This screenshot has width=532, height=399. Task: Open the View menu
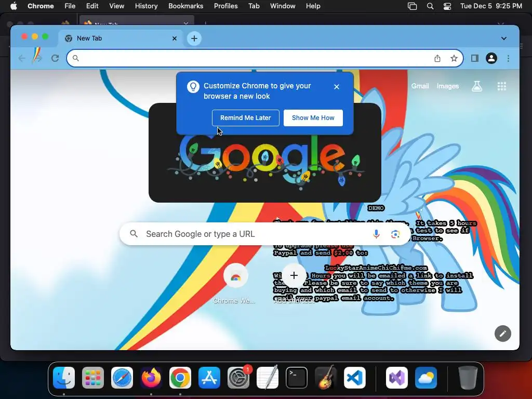click(x=117, y=6)
